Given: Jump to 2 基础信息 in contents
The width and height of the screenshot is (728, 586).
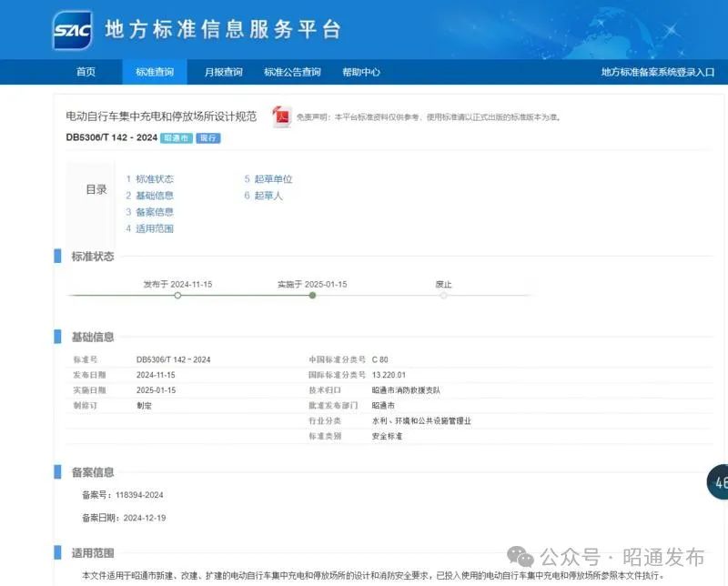Looking at the screenshot, I should pyautogui.click(x=149, y=196).
